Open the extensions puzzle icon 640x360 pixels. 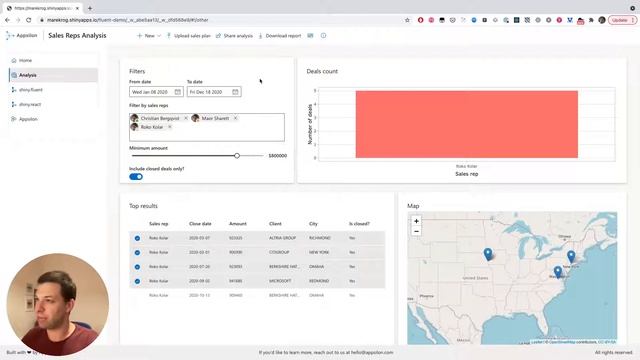(x=591, y=20)
